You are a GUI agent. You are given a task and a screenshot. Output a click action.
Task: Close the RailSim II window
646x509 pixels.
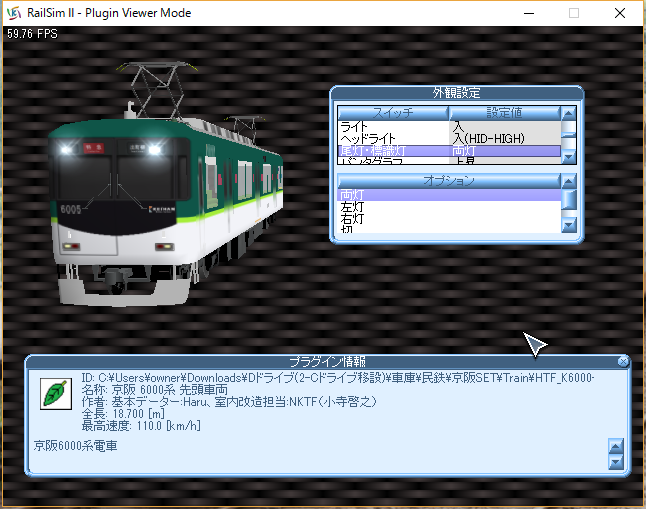tap(620, 13)
